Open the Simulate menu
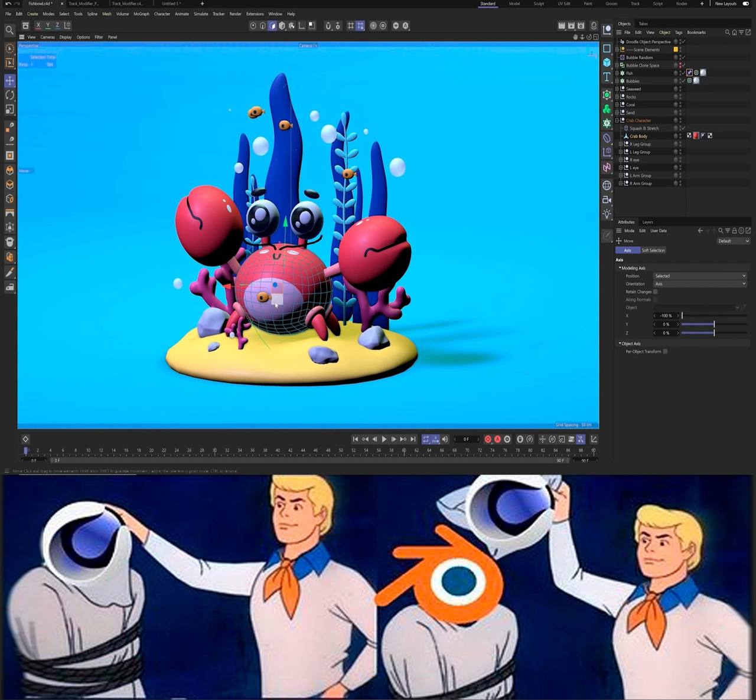 201,14
